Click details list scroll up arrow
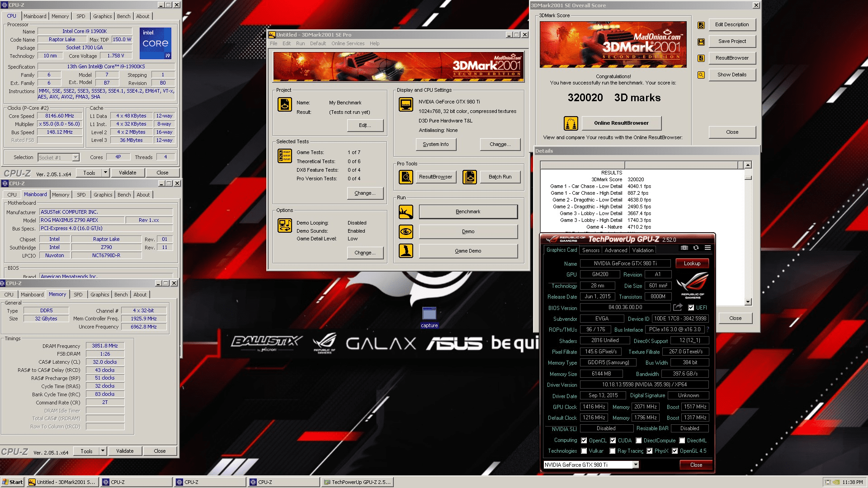Viewport: 868px width, 488px height. coord(748,165)
